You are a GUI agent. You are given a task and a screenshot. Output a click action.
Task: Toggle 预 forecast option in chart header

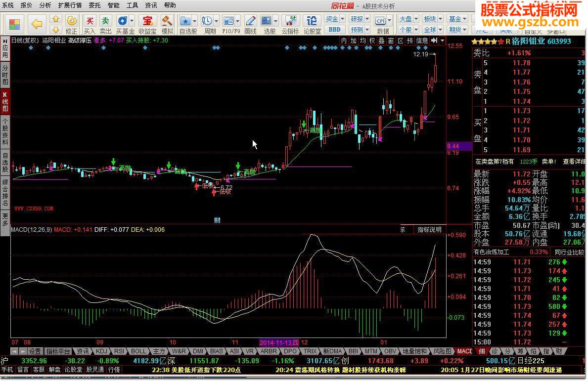pos(410,41)
